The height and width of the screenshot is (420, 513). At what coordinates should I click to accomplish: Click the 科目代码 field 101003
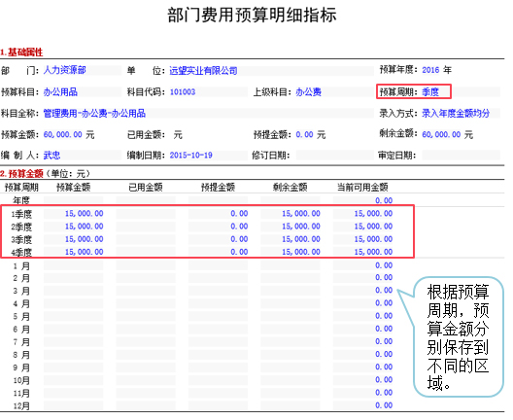[x=208, y=92]
